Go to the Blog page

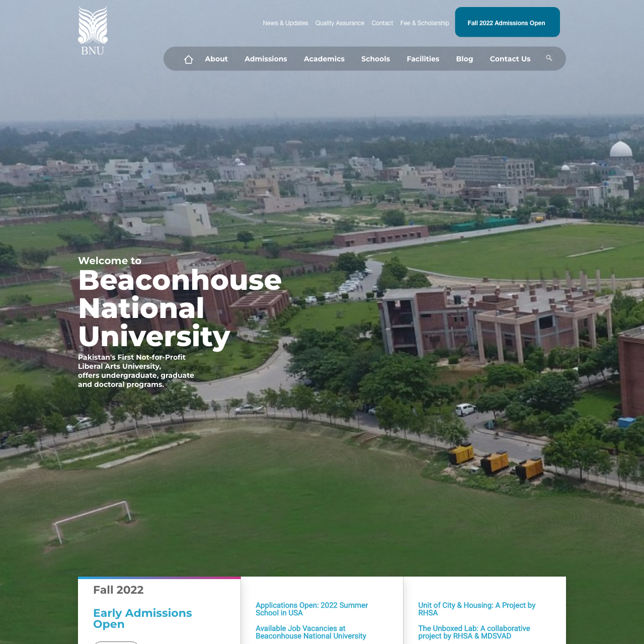point(464,59)
